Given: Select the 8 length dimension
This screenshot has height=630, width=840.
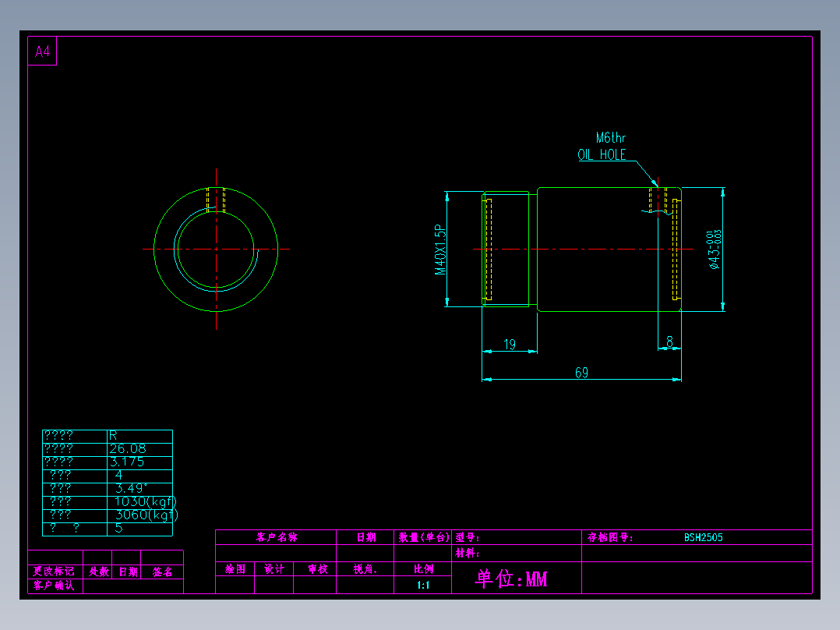Looking at the screenshot, I should click(x=669, y=341).
